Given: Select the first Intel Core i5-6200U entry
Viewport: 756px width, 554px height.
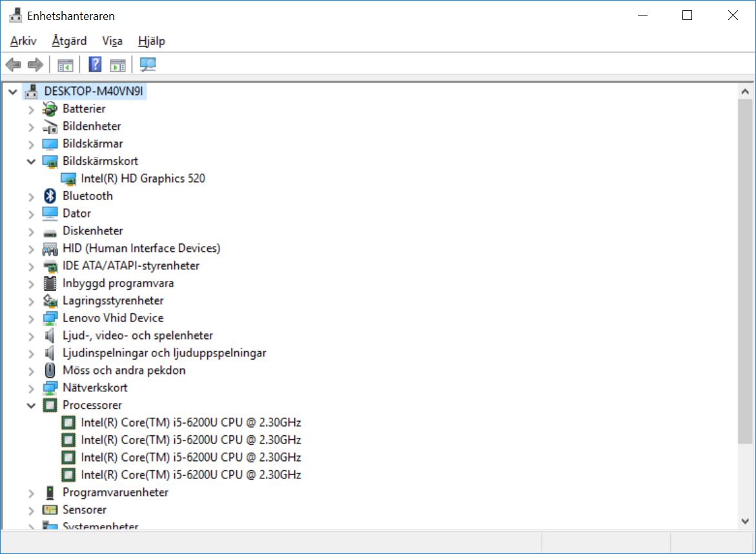Looking at the screenshot, I should point(191,422).
